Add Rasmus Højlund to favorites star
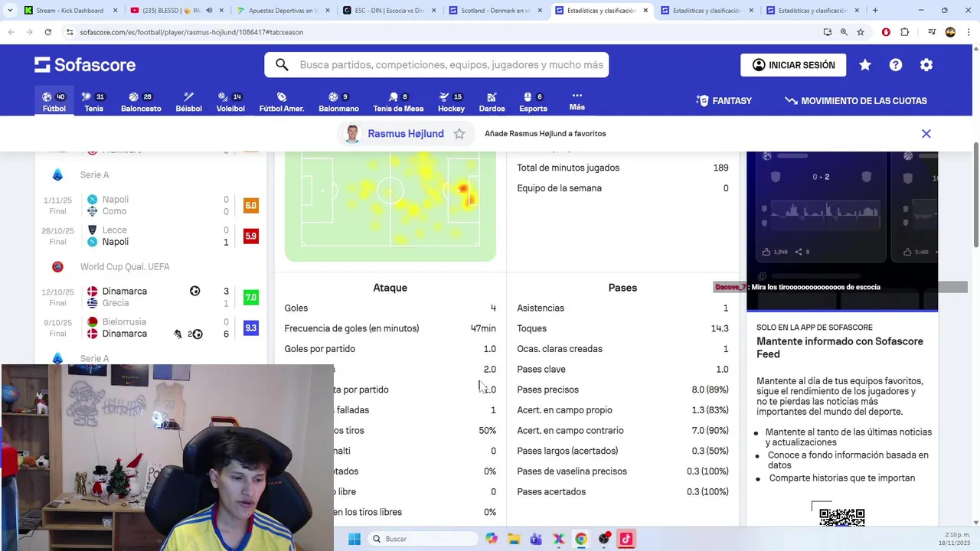 (459, 134)
